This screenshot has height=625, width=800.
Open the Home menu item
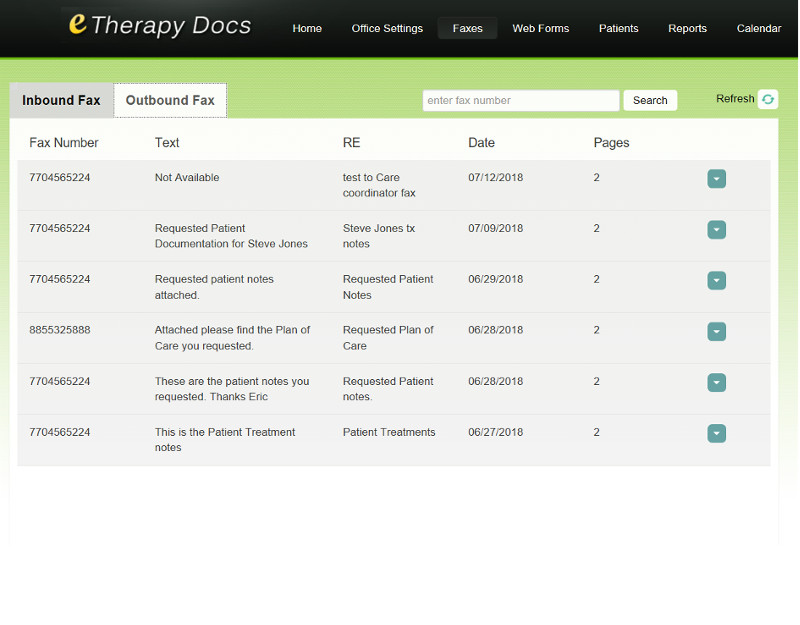[307, 28]
